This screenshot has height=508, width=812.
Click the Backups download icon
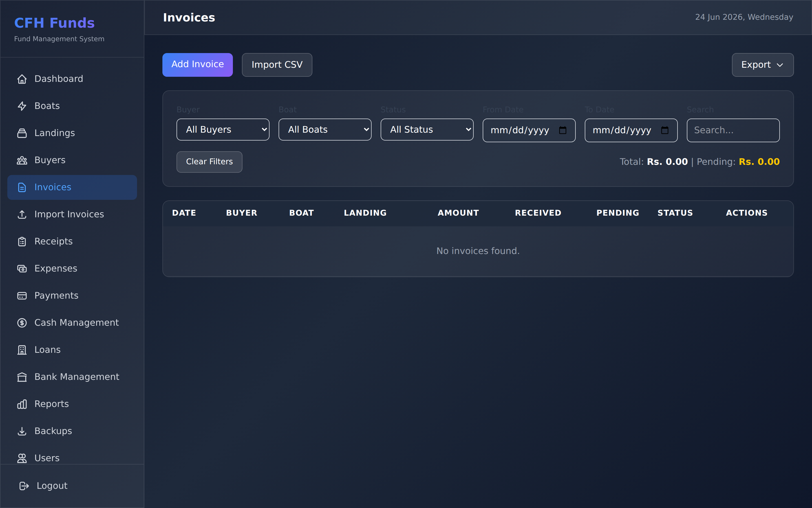[22, 431]
